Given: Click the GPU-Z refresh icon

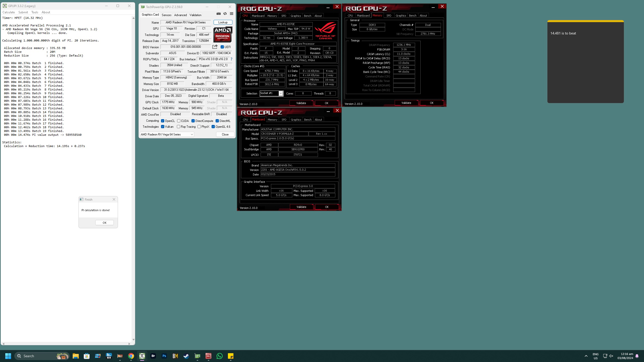Looking at the screenshot, I should coord(225,14).
